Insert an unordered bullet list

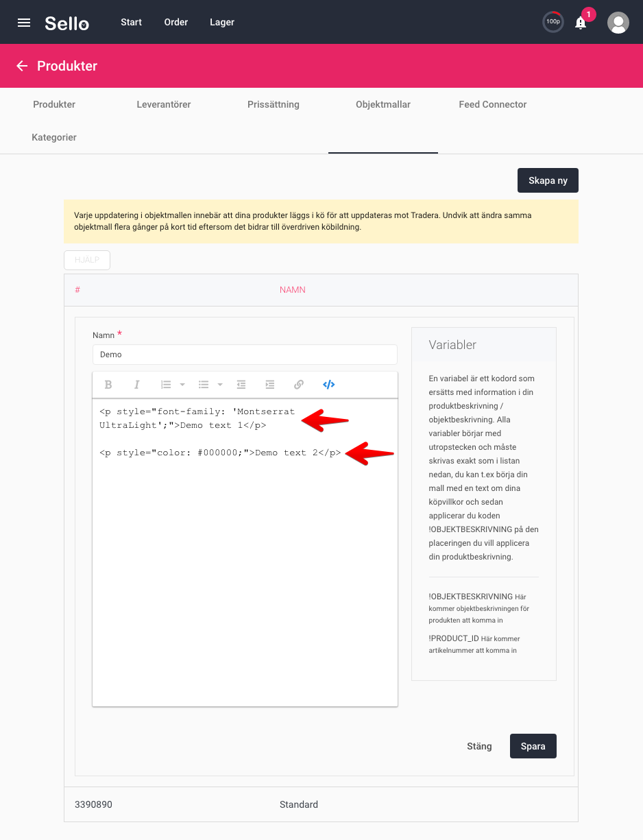tap(204, 385)
